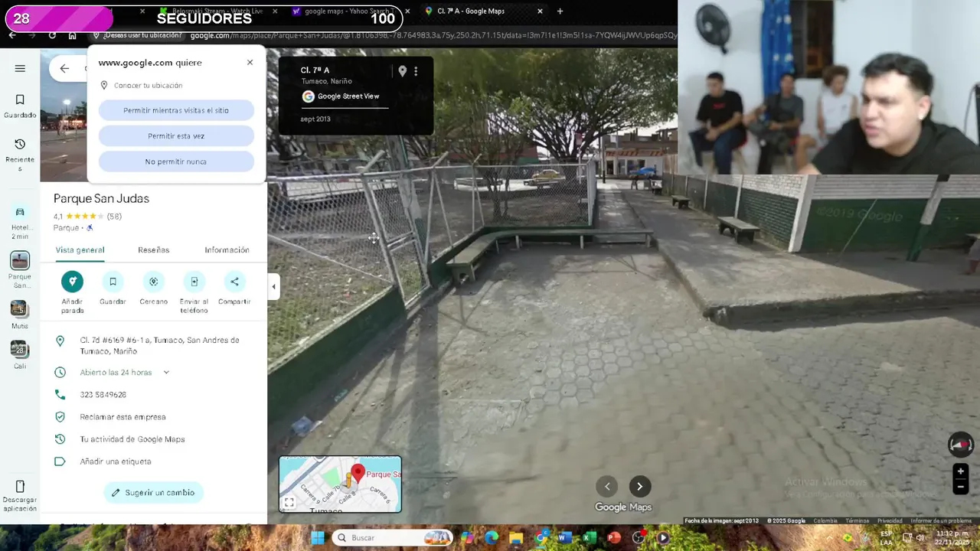Go back with the panel arrow button
Screen dimensions: 980x551
[64, 68]
